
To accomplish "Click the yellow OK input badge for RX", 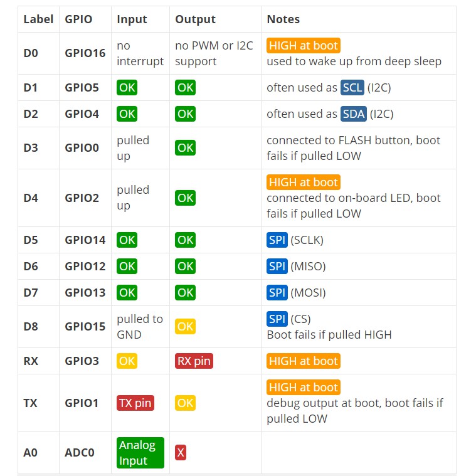I will point(127,361).
